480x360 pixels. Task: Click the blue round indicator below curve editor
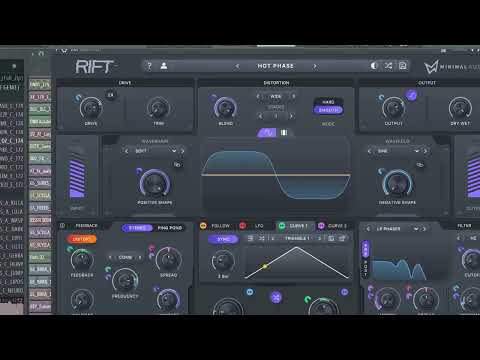point(250,292)
